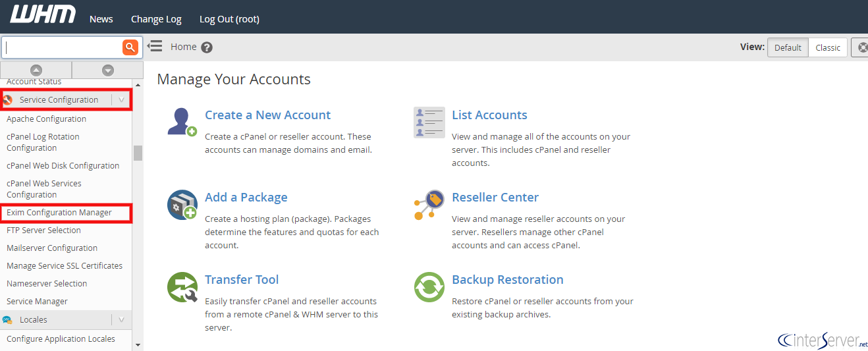Open the Home help question mark icon
The image size is (868, 351).
[207, 47]
